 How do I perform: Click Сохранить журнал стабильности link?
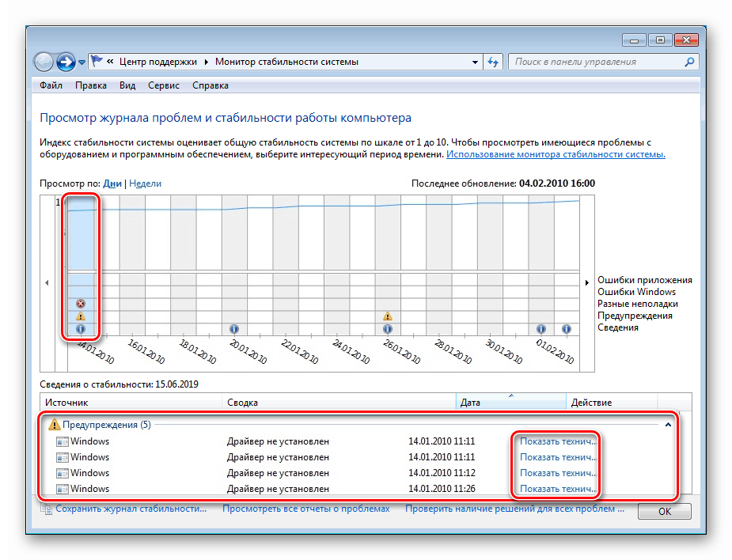(x=131, y=509)
